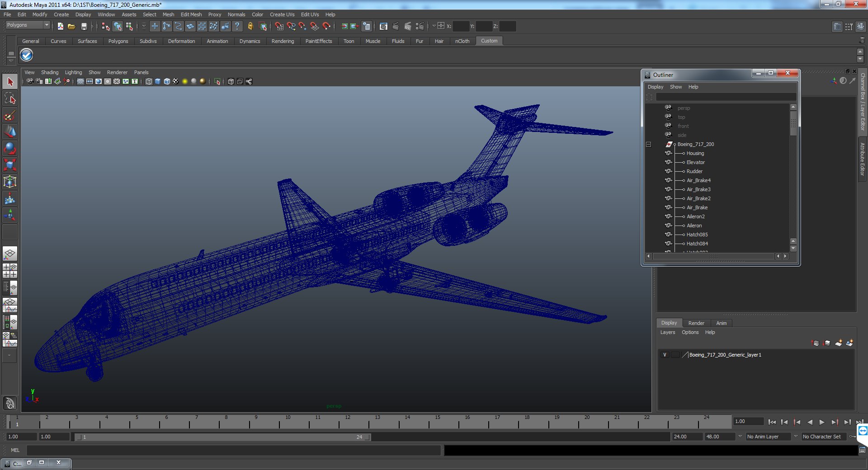868x470 pixels.
Task: Click frame 12 on the time slider
Action: click(x=348, y=422)
